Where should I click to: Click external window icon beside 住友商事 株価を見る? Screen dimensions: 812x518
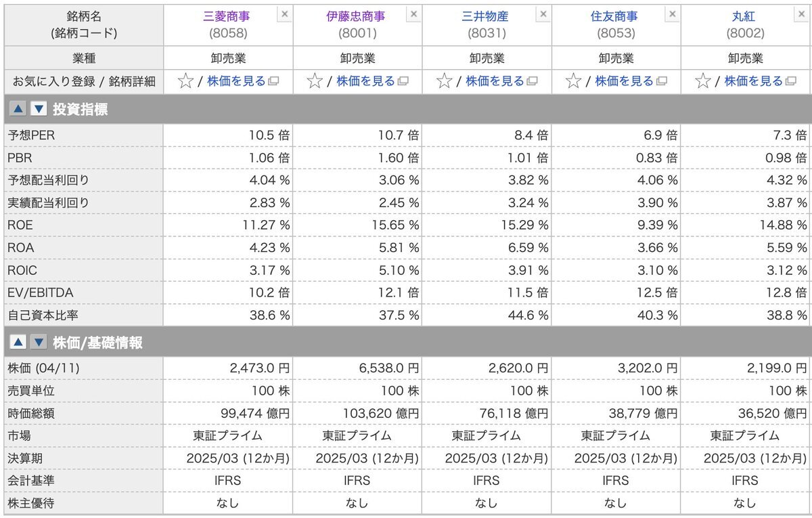[661, 82]
